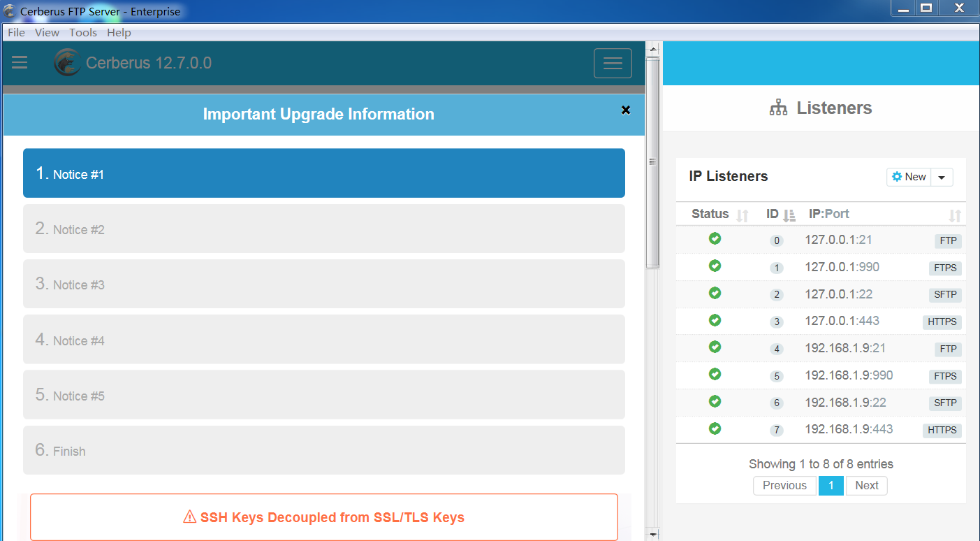The height and width of the screenshot is (541, 980).
Task: Click SSH Keys Decoupled warning banner
Action: 324,517
